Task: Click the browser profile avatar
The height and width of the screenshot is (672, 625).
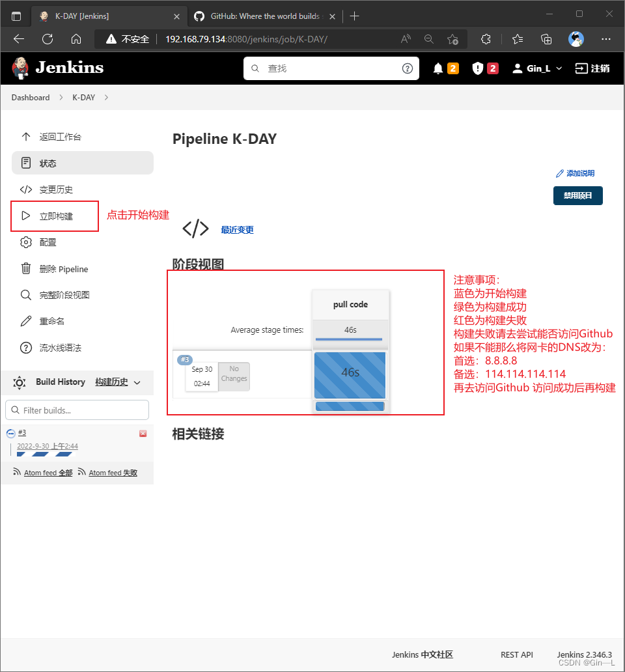Action: coord(576,39)
